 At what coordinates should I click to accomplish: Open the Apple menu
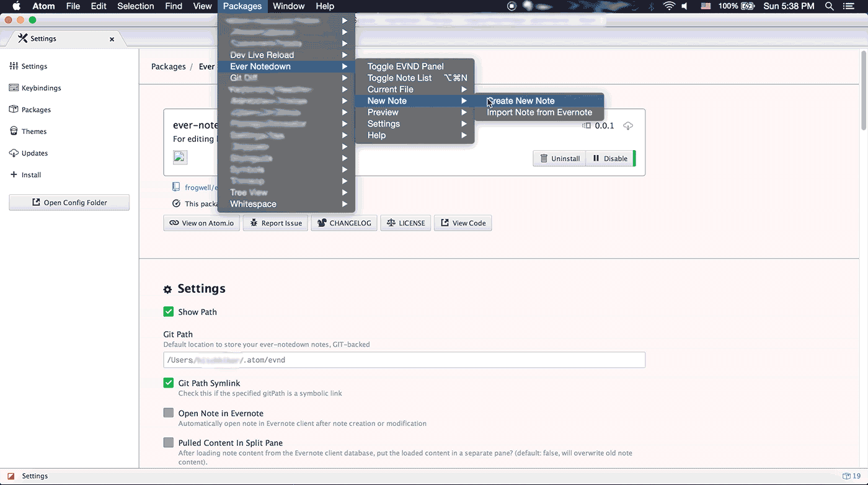pyautogui.click(x=16, y=6)
